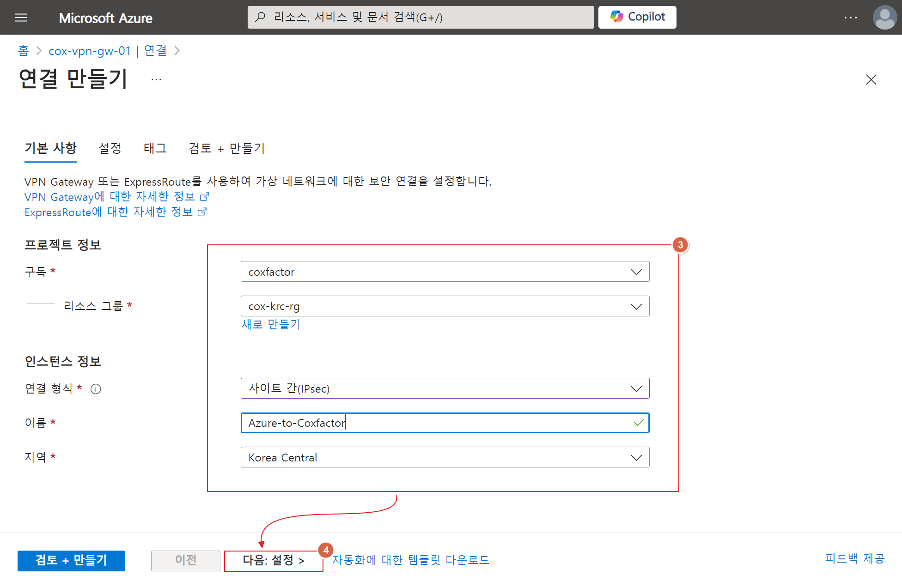Viewport: 902px width, 588px height.
Task: Click the 새로 만들기 link
Action: point(271,324)
